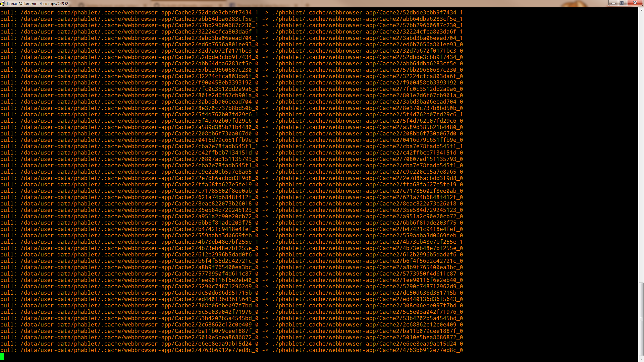
Task: Click source path ending 2c68862c12c0e409_0
Action: point(140,324)
